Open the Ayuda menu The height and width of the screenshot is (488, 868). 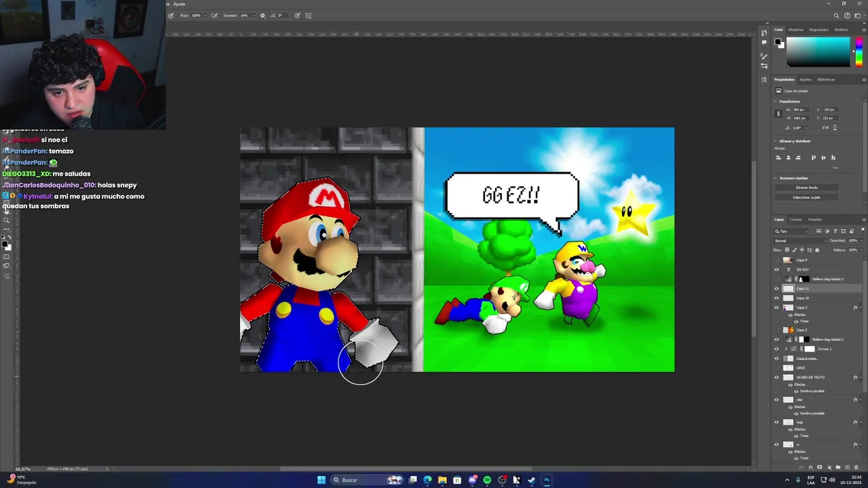click(179, 4)
